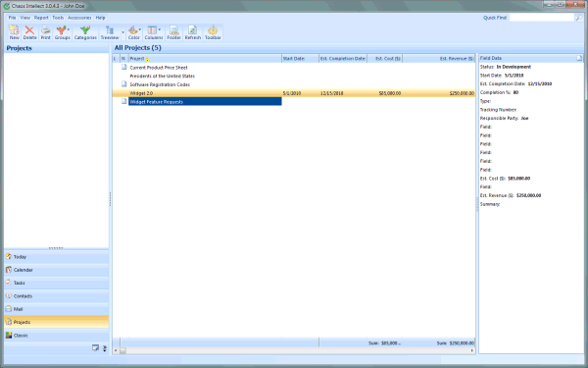The image size is (588, 368).
Task: Click the horizontal scrollbar right arrow
Action: coord(472,350)
